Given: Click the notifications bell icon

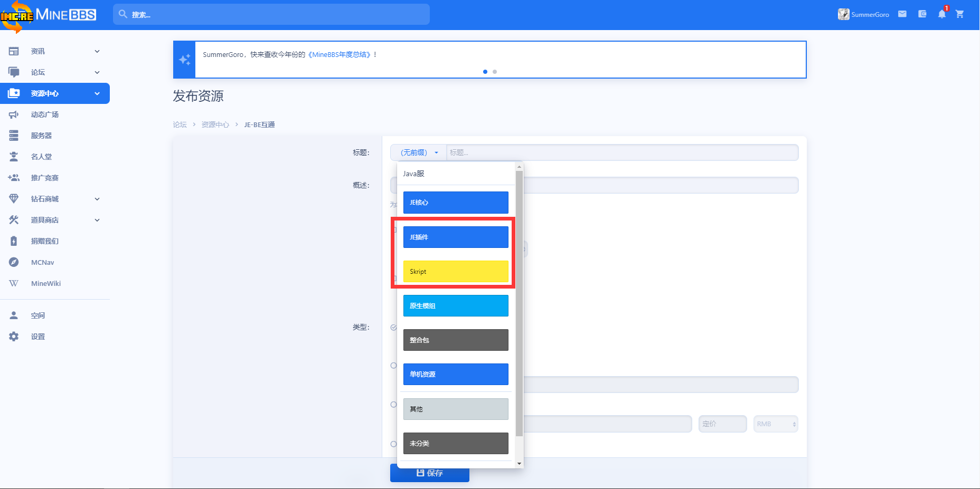Looking at the screenshot, I should (941, 14).
